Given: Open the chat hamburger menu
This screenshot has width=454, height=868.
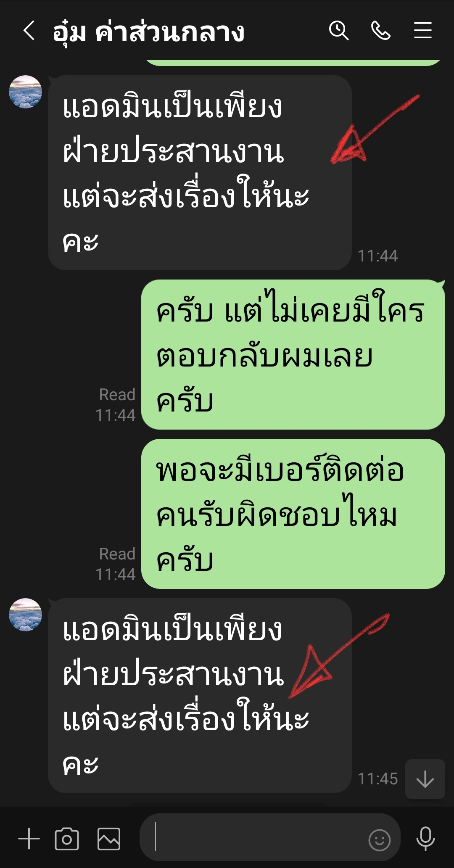Looking at the screenshot, I should tap(422, 31).
